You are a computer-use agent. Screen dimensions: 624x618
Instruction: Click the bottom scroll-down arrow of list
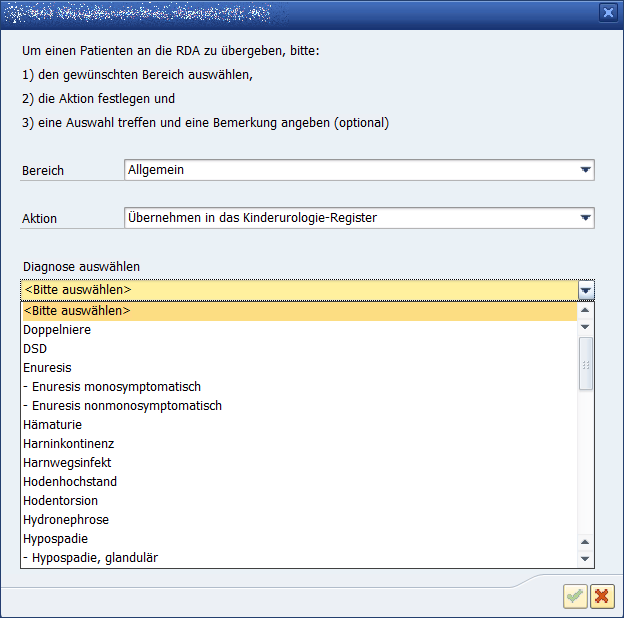(x=586, y=559)
